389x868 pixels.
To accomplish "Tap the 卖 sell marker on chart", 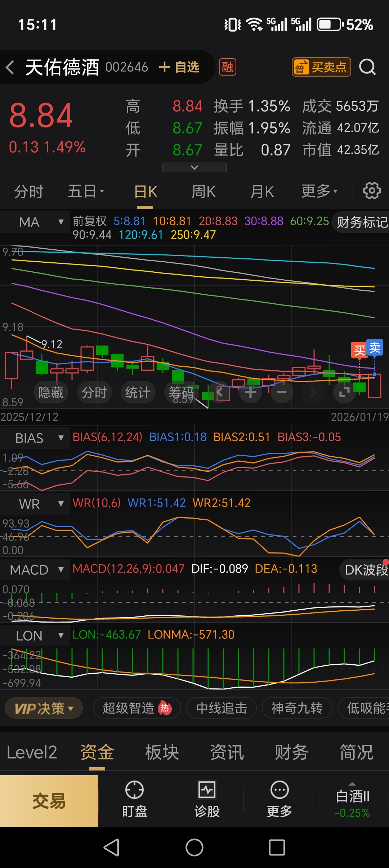I will (x=375, y=348).
